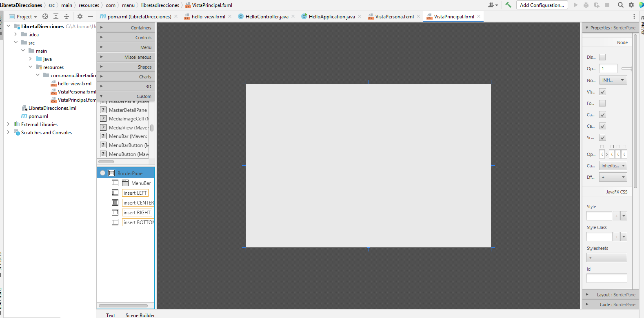Click the Run with Coverage icon
The height and width of the screenshot is (318, 644).
point(597,5)
